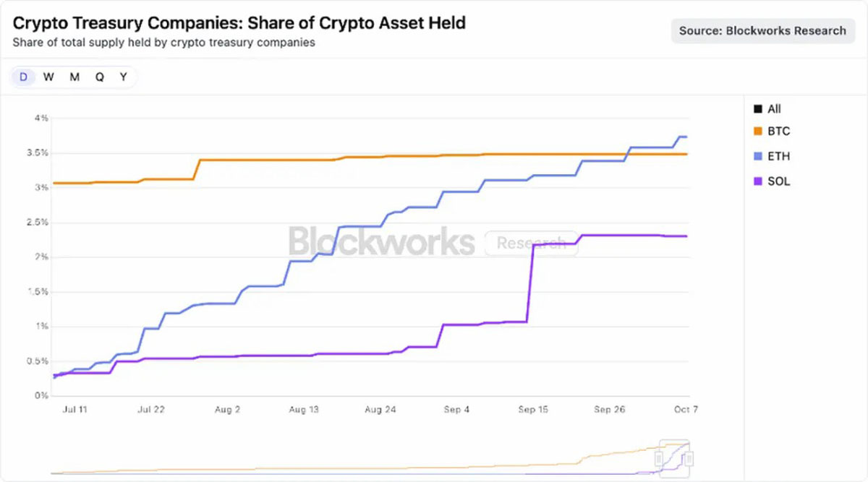The image size is (868, 482).
Task: Hide the ETH line via its legend entry
Action: pos(772,156)
